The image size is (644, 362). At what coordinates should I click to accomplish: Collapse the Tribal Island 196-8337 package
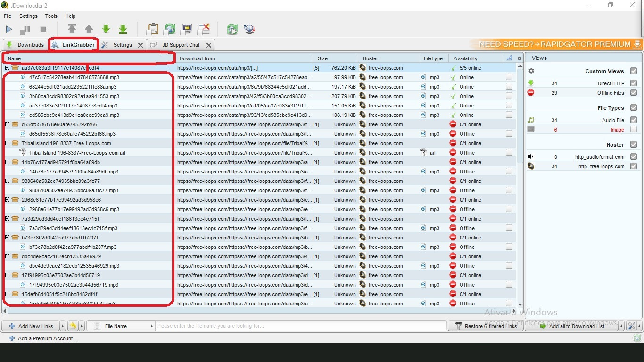[x=7, y=143]
